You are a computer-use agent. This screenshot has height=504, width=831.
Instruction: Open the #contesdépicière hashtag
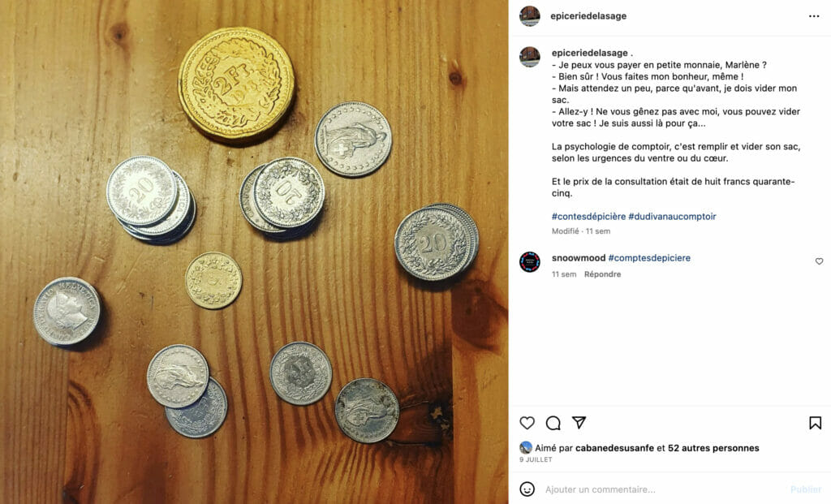tap(588, 216)
